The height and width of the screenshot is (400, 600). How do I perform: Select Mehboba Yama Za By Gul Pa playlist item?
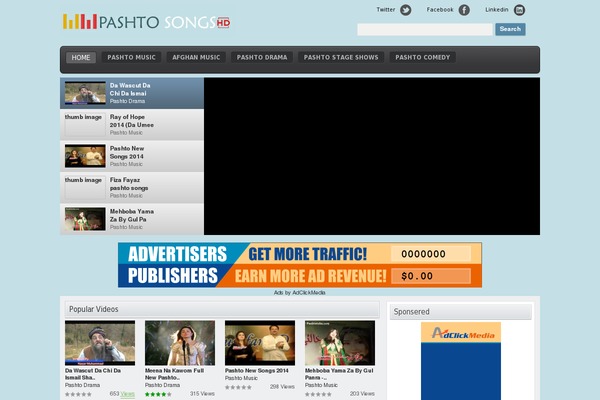132,219
